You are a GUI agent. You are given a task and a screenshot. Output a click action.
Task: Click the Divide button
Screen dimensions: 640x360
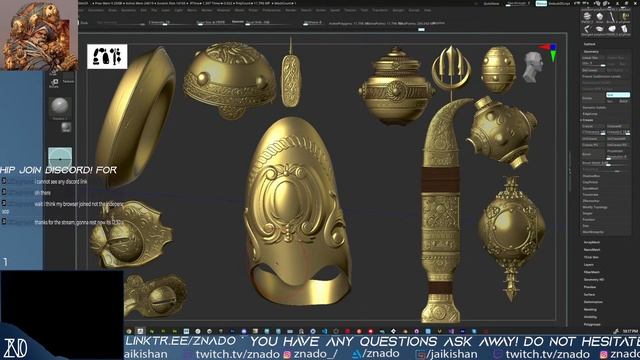tap(593, 98)
